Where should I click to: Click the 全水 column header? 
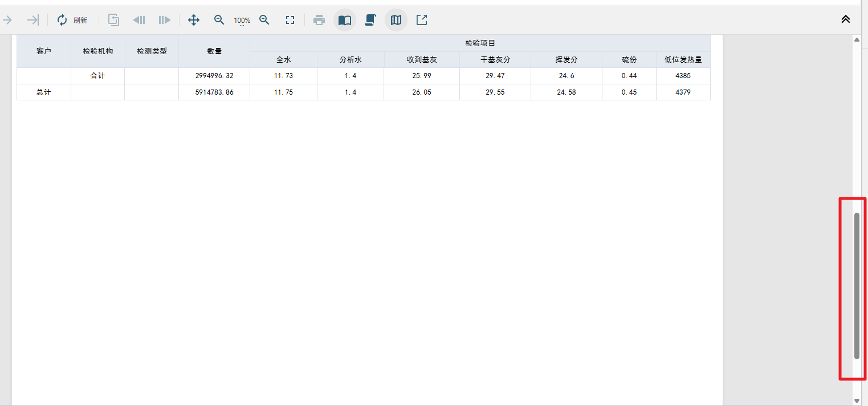284,60
